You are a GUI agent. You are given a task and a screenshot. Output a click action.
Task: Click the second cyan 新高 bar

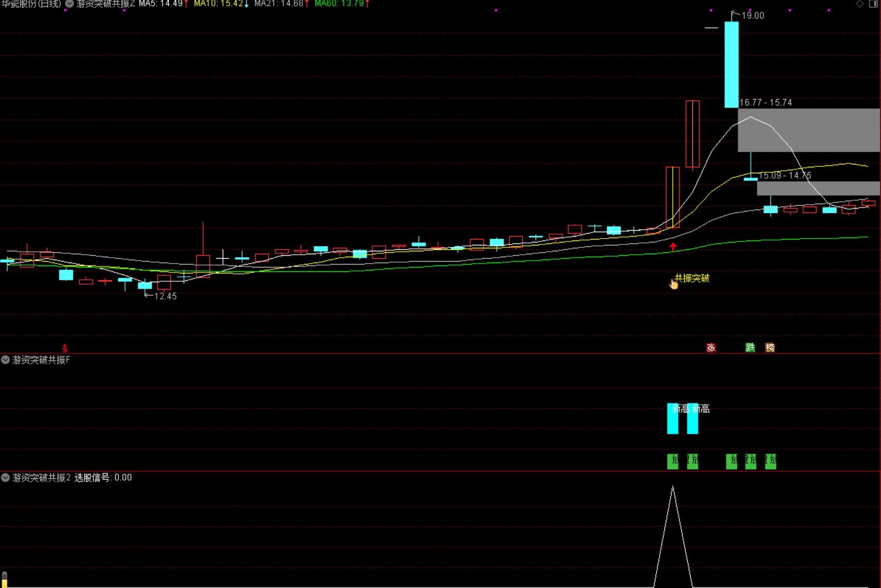(692, 419)
